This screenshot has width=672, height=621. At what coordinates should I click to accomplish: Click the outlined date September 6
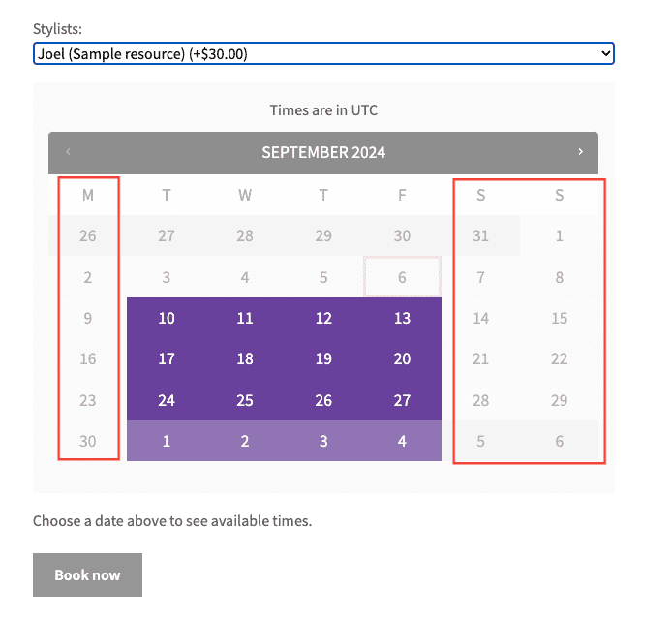click(402, 277)
